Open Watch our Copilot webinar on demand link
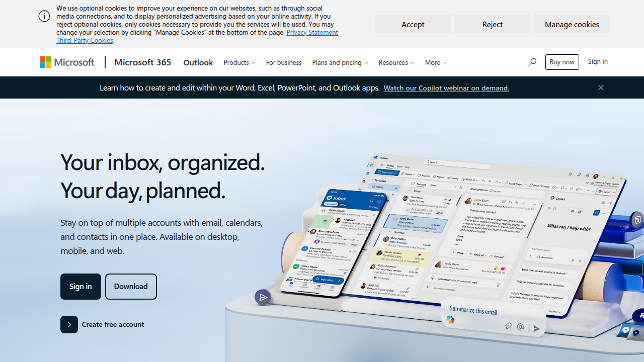 446,87
